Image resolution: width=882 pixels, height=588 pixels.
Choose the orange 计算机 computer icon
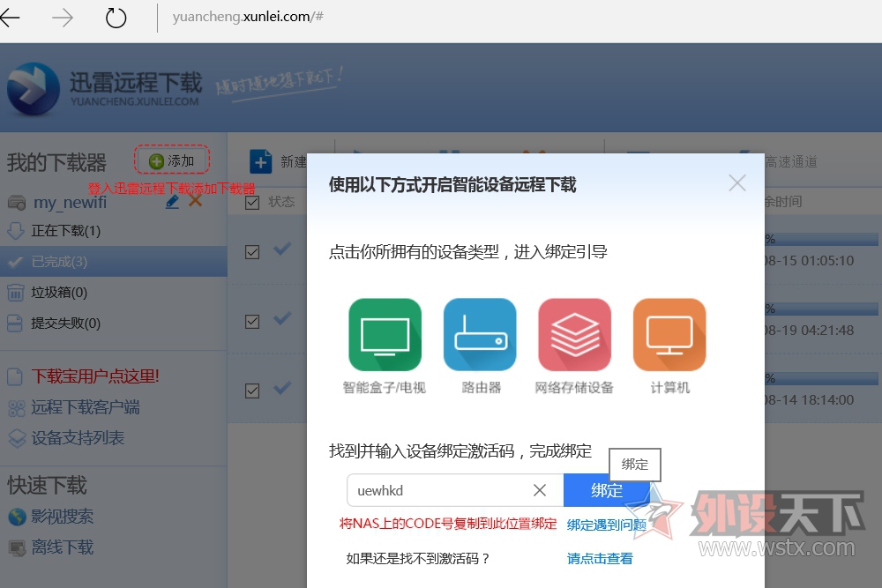(x=669, y=334)
